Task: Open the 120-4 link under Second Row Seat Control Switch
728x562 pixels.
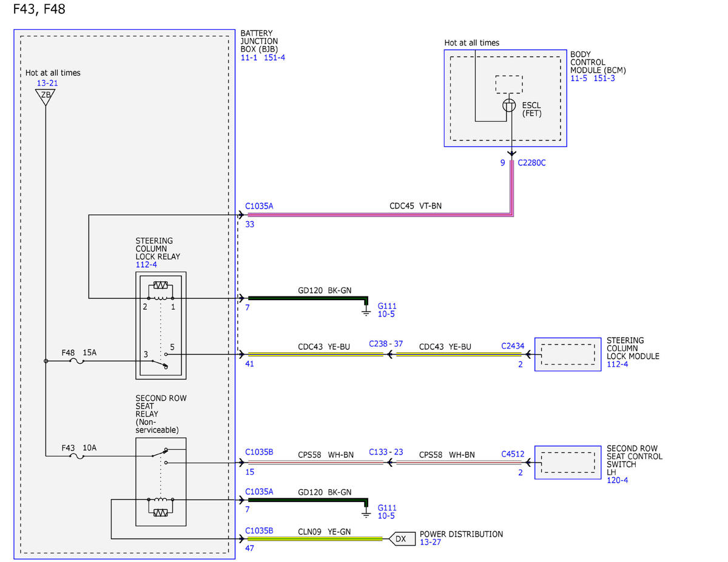Action: [x=618, y=480]
